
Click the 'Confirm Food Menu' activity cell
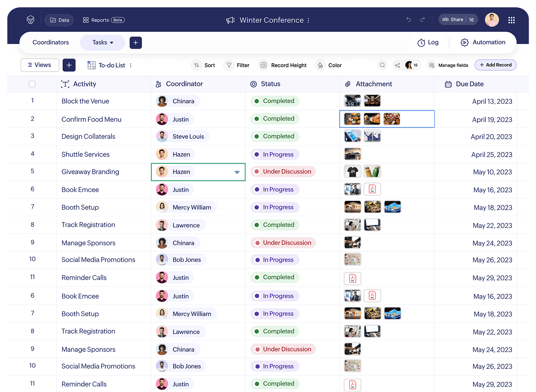104,119
